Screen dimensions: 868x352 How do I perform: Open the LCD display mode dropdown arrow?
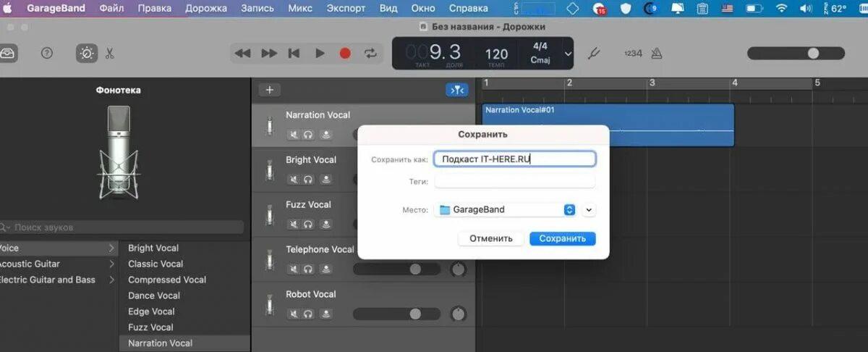(568, 54)
